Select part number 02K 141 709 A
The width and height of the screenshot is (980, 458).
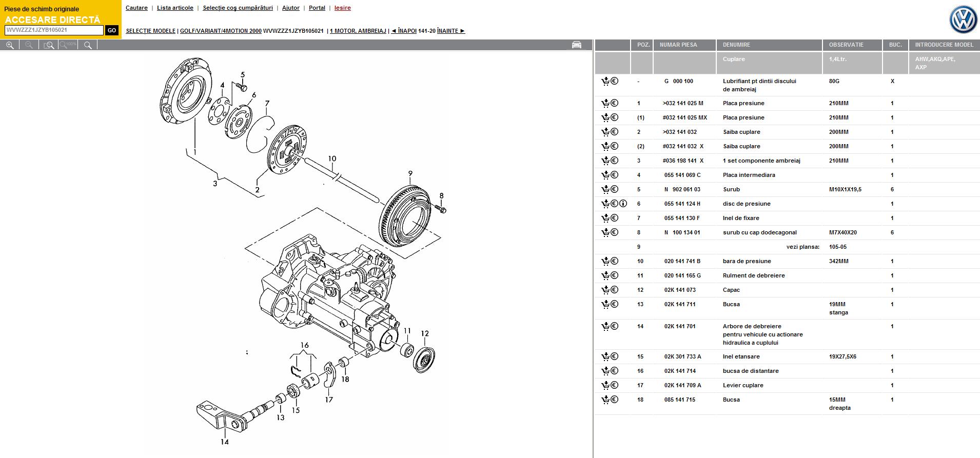coord(682,385)
